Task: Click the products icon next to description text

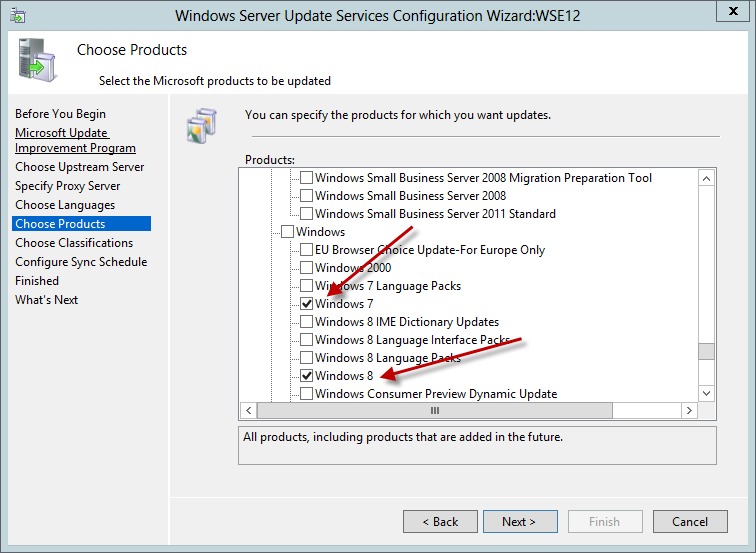Action: [x=201, y=124]
